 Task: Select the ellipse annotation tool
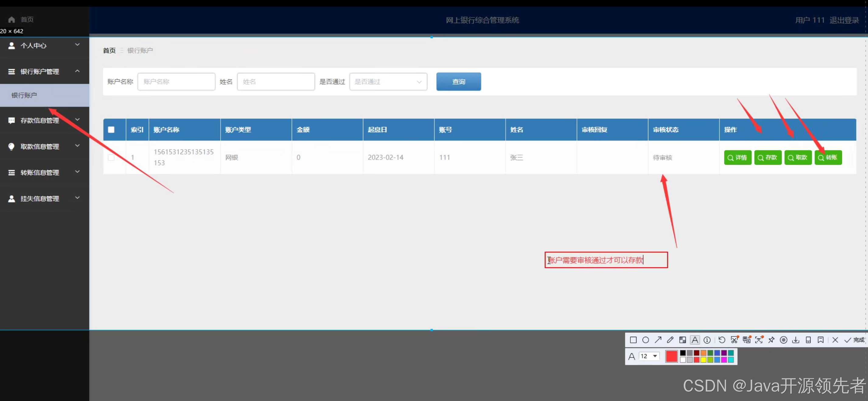[x=646, y=340]
